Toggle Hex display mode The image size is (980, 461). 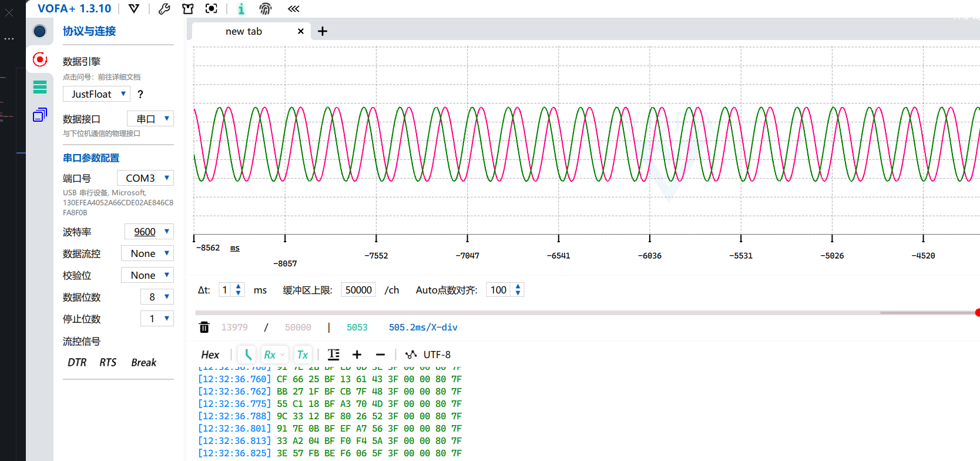(210, 355)
